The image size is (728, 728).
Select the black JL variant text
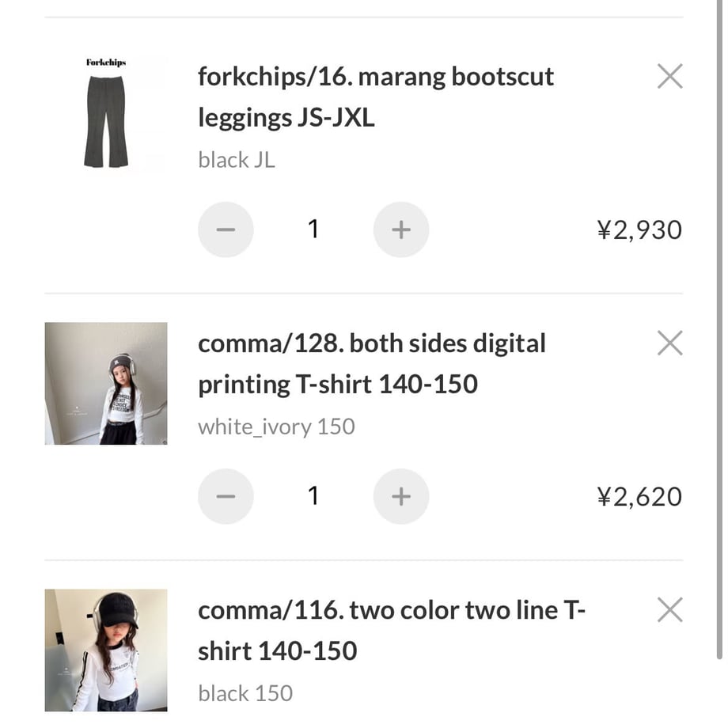coord(237,160)
